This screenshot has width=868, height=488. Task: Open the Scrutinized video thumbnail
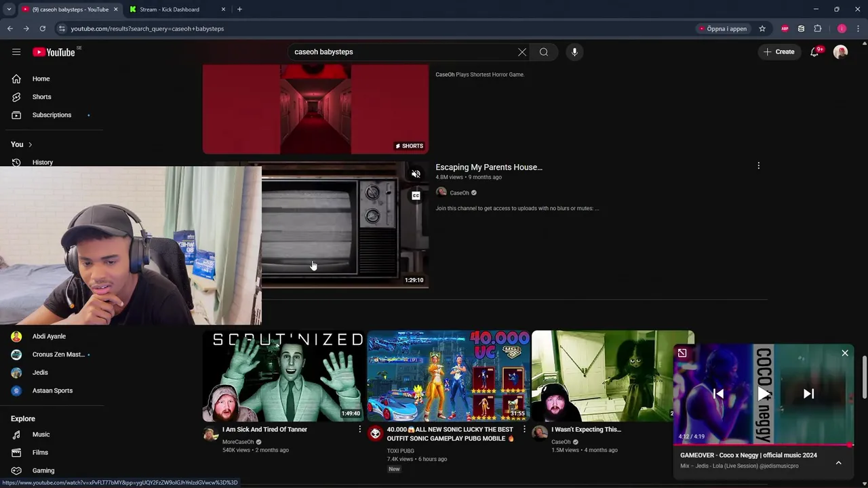(283, 376)
